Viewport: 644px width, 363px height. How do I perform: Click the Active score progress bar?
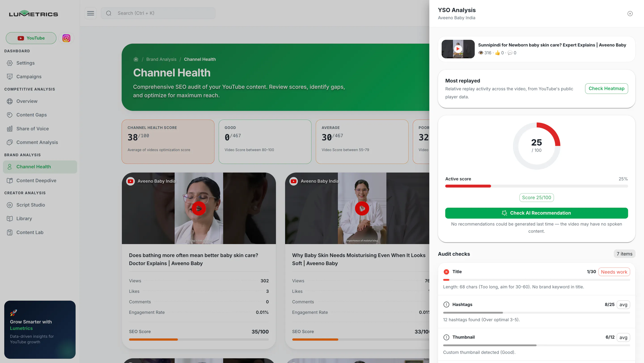tap(536, 186)
